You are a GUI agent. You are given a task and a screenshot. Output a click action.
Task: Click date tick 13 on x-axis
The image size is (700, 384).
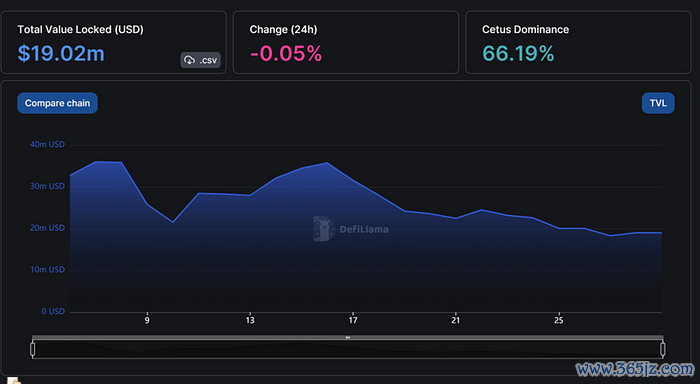pyautogui.click(x=250, y=320)
